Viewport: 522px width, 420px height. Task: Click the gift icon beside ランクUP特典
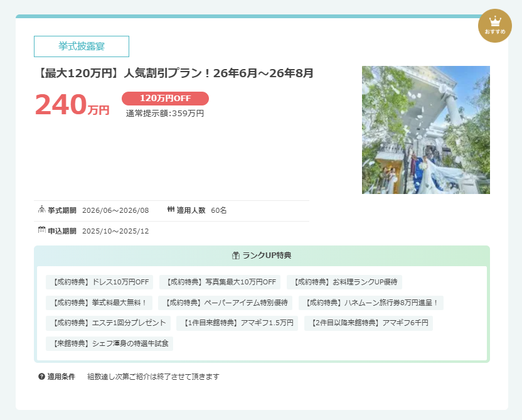tap(236, 256)
